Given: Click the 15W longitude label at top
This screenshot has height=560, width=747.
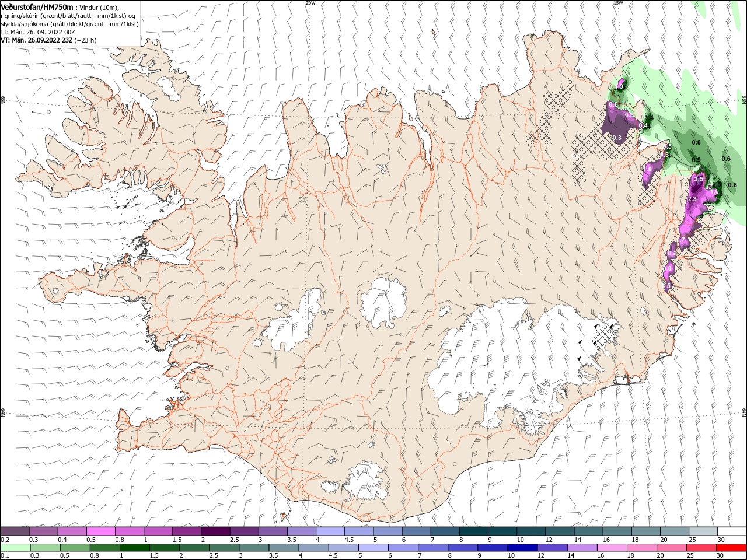Looking at the screenshot, I should tap(618, 3).
